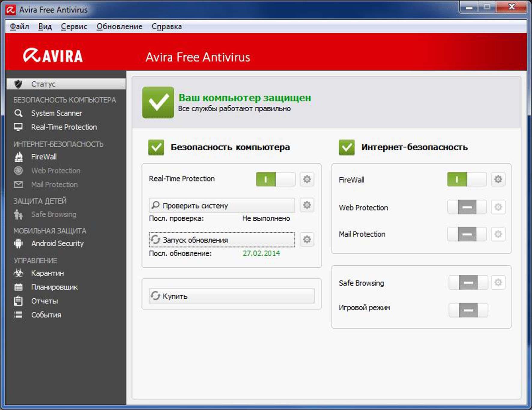The image size is (532, 410).
Task: Click the Безопасность компьютера green check icon
Action: 156,147
